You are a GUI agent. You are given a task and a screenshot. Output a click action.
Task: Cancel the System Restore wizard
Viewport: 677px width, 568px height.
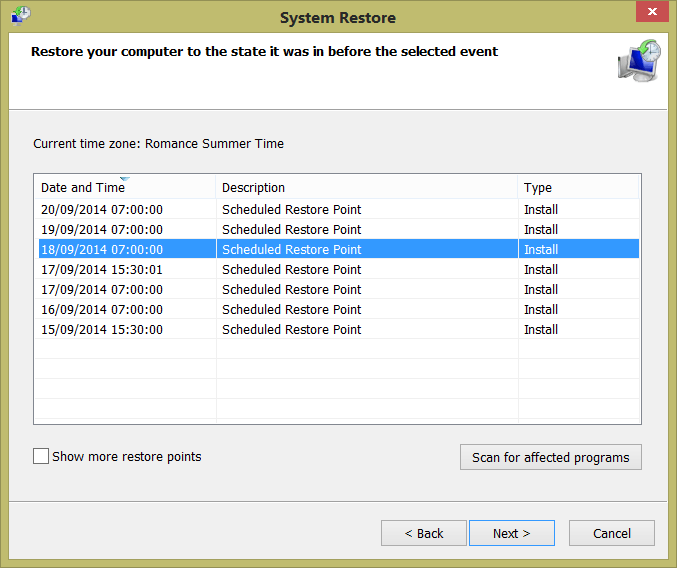(x=612, y=533)
